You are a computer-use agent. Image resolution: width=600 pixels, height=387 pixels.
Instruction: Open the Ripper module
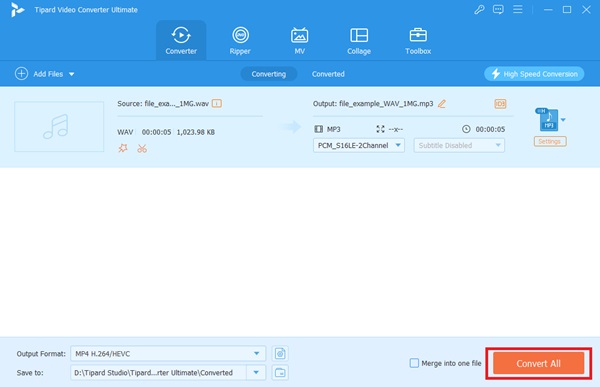tap(240, 41)
